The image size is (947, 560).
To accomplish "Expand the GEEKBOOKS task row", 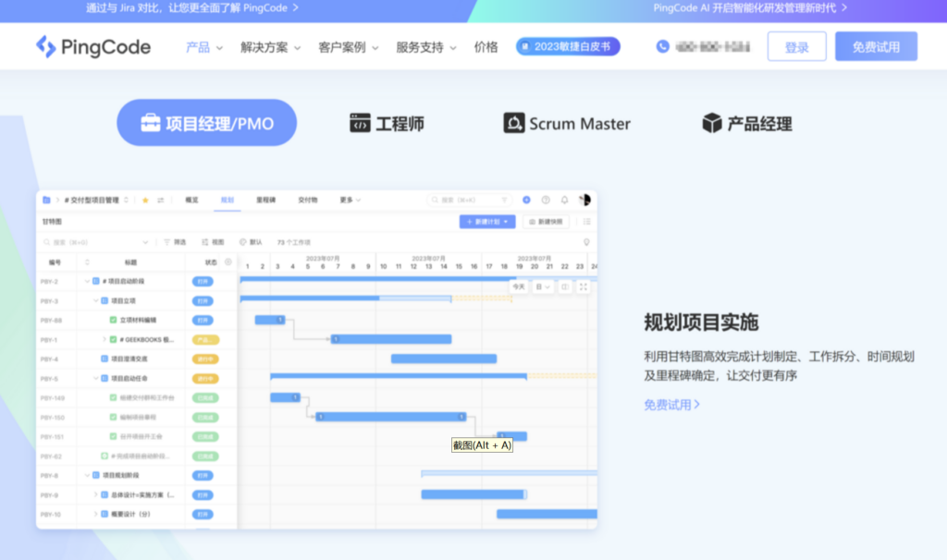I will [105, 340].
